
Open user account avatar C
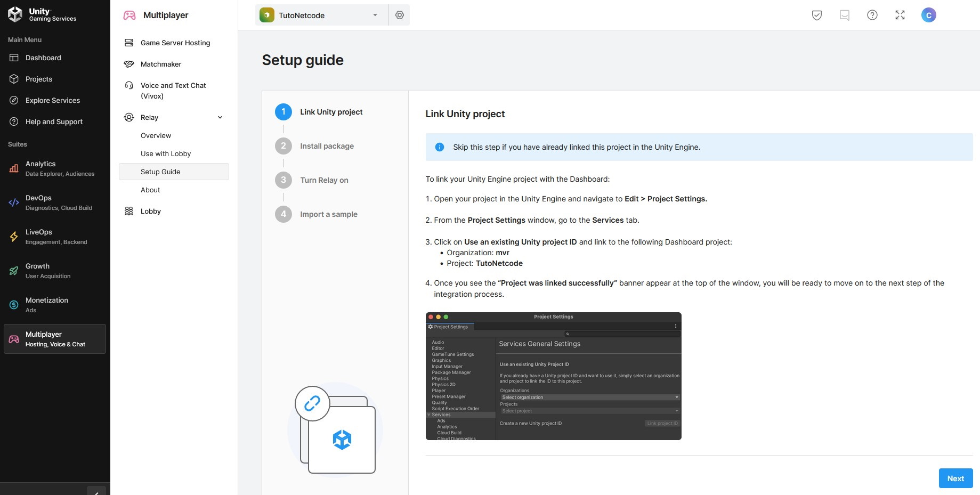point(929,15)
